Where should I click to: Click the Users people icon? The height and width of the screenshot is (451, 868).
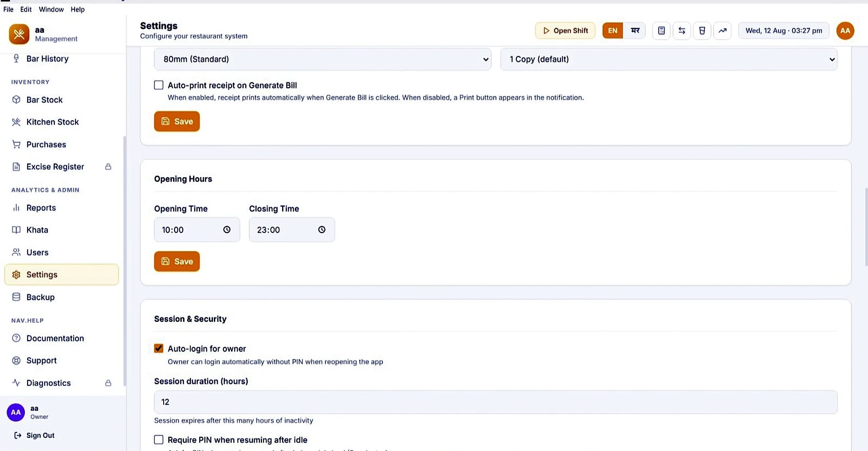(16, 252)
